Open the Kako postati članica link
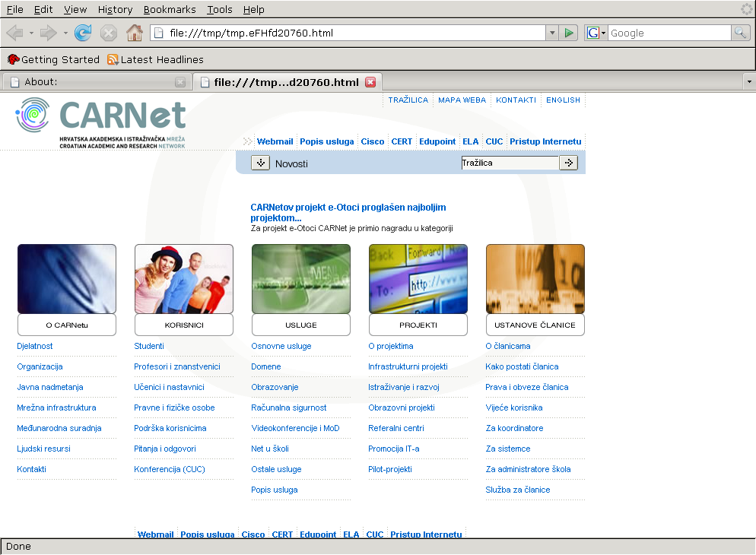 click(523, 366)
